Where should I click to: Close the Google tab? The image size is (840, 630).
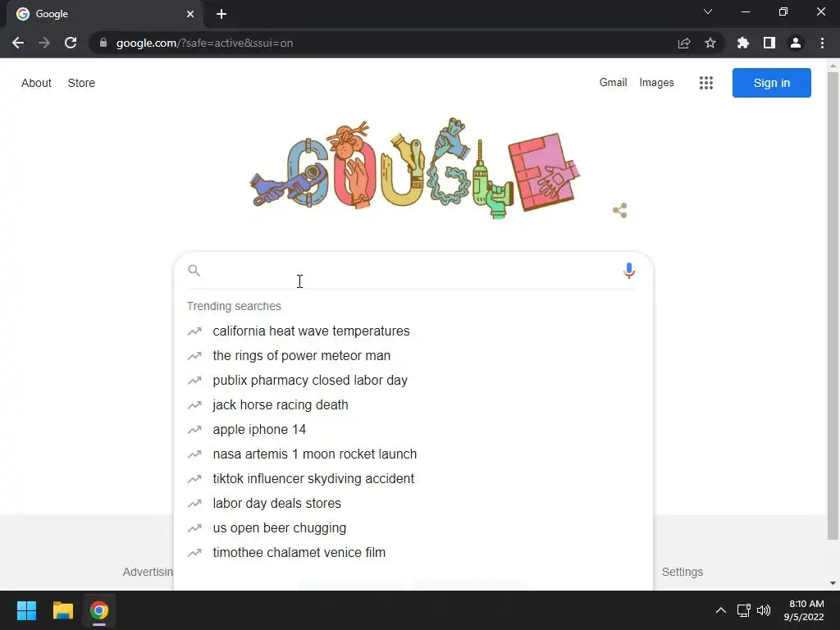(190, 14)
